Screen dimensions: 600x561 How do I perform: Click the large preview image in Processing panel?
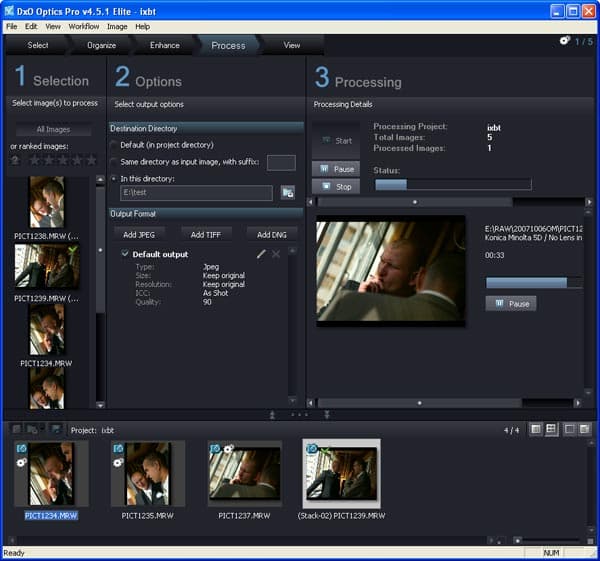click(391, 271)
